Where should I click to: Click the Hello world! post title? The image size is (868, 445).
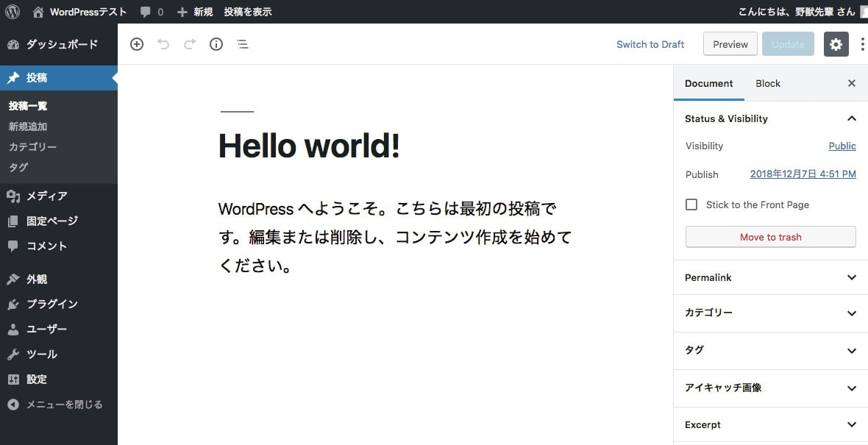(x=309, y=146)
